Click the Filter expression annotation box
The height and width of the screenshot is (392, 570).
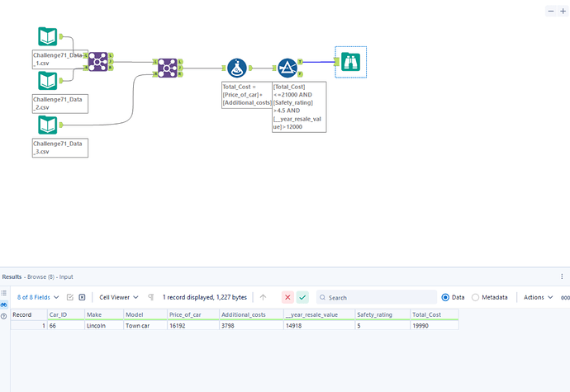click(299, 106)
